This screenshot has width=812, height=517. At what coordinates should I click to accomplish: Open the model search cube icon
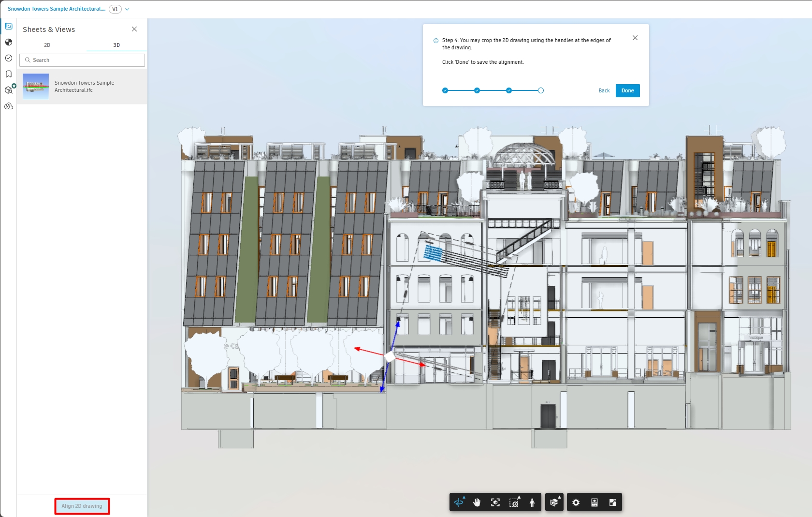[9, 90]
